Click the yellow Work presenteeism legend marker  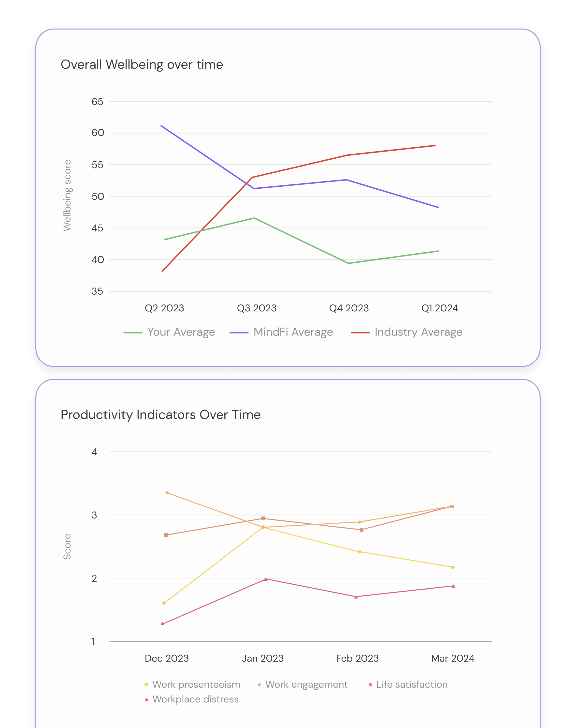146,684
